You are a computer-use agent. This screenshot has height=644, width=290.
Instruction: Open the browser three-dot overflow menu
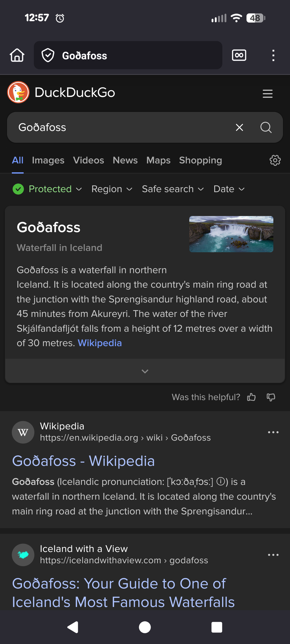[273, 55]
